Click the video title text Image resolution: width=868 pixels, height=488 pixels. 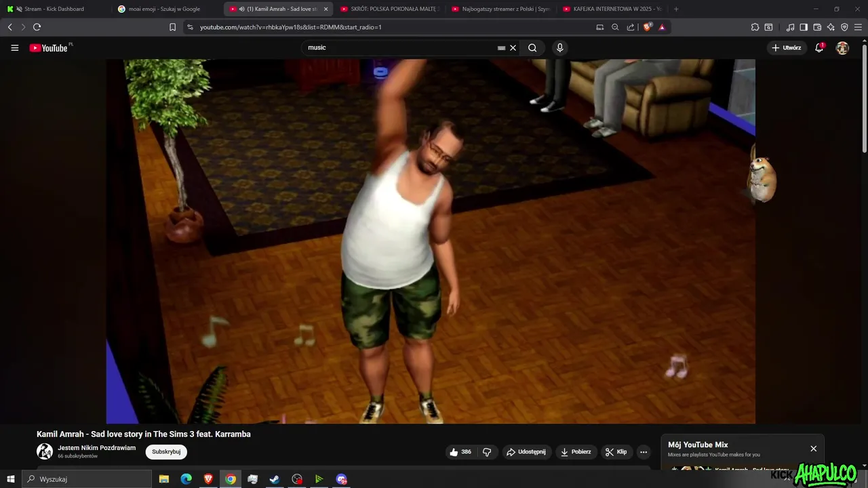[x=144, y=434]
